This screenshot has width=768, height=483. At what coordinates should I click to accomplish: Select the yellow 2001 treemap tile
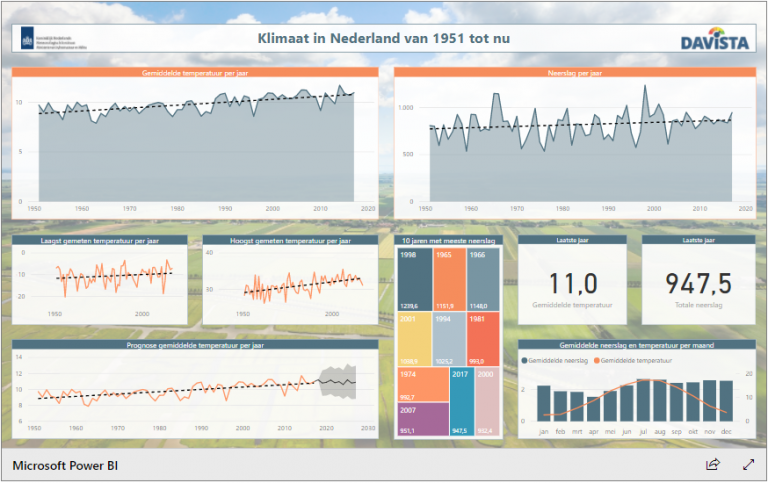(x=414, y=339)
